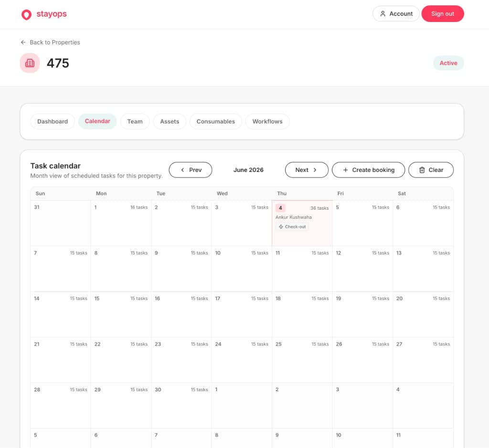Click the user icon in Account button
The height and width of the screenshot is (448, 489).
pos(383,14)
